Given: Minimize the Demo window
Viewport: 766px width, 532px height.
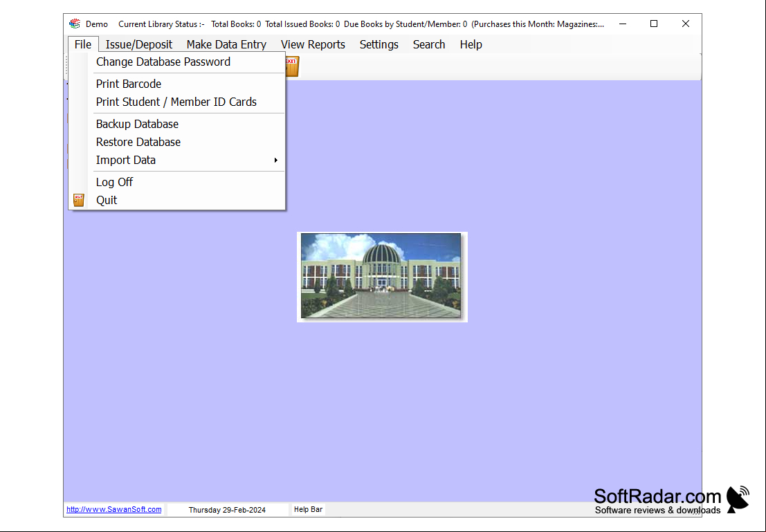Looking at the screenshot, I should [x=623, y=24].
